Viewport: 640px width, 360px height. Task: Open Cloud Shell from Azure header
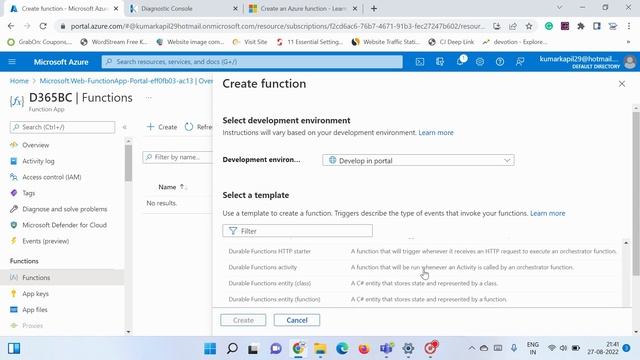coord(420,62)
